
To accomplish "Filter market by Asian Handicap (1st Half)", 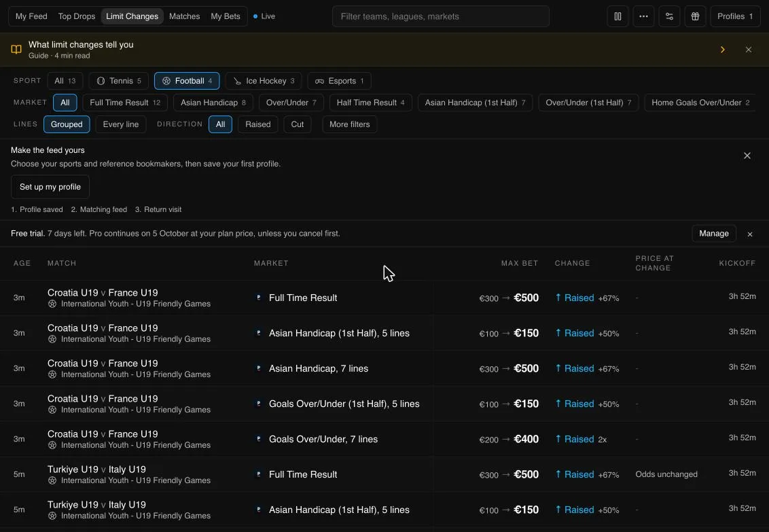I will pyautogui.click(x=475, y=103).
